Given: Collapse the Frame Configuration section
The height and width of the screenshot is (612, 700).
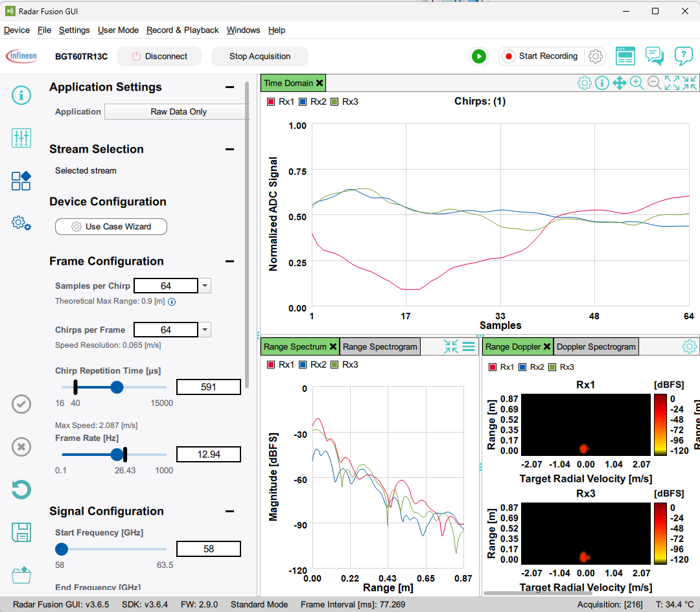Looking at the screenshot, I should 230,262.
